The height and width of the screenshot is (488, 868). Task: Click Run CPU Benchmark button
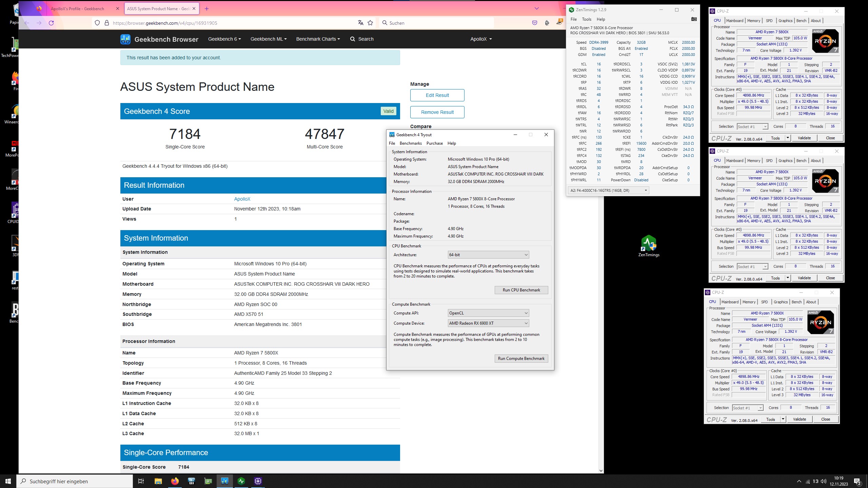(x=521, y=290)
